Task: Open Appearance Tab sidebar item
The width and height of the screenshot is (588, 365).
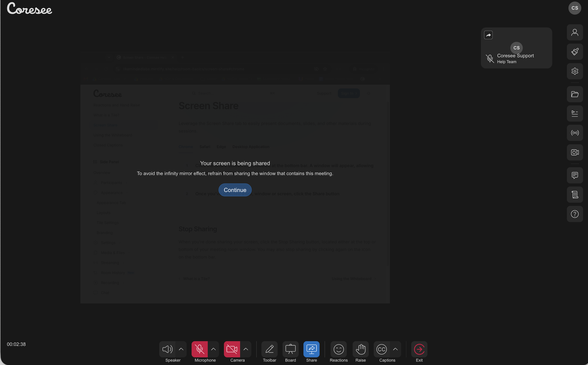Action: click(111, 203)
